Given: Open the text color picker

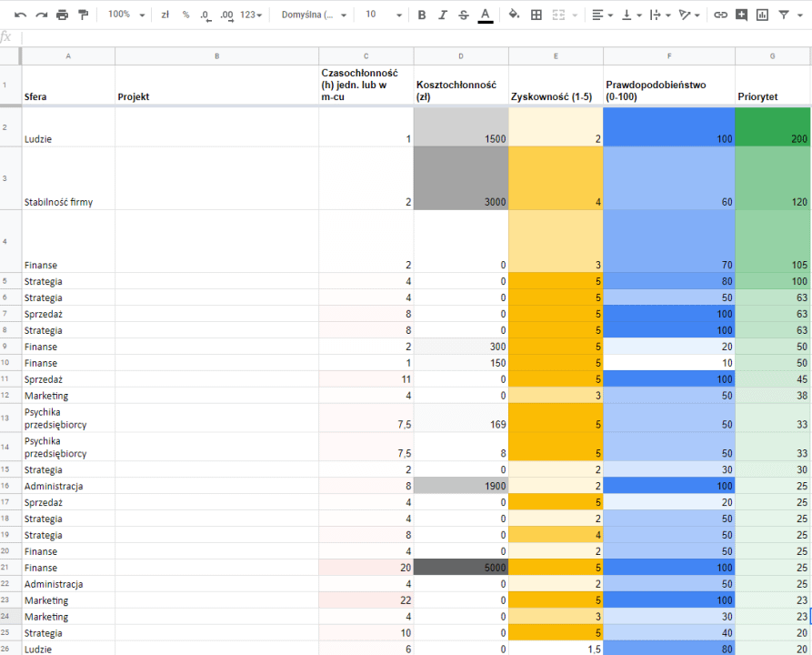Looking at the screenshot, I should tap(486, 15).
